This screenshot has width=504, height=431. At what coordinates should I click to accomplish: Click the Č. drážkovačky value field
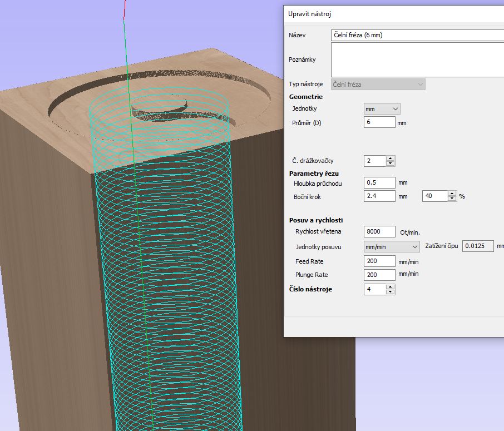[374, 161]
